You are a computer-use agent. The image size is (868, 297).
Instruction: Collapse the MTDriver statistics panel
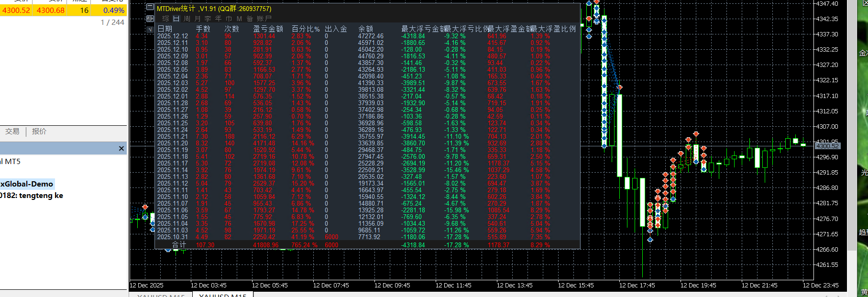tap(150, 7)
